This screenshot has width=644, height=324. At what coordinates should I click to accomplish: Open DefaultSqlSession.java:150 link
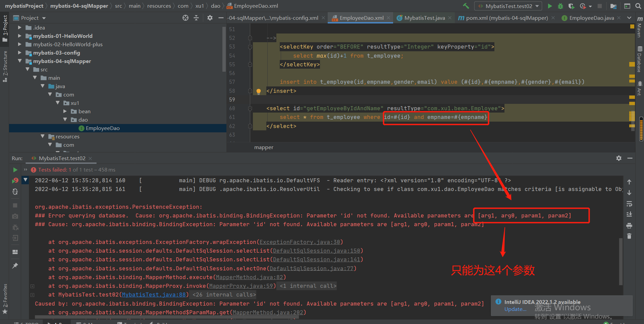316,251
